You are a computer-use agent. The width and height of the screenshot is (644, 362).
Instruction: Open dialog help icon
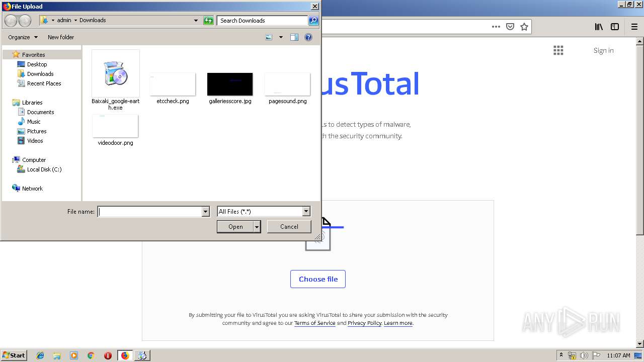click(308, 37)
